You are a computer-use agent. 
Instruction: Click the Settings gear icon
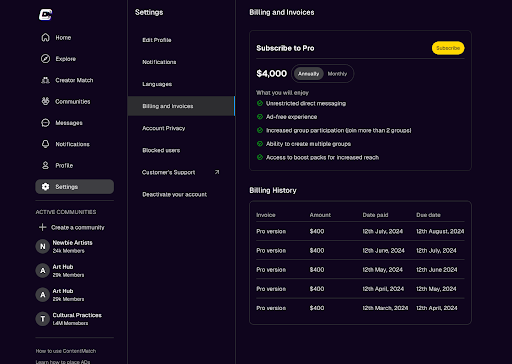pyautogui.click(x=45, y=187)
